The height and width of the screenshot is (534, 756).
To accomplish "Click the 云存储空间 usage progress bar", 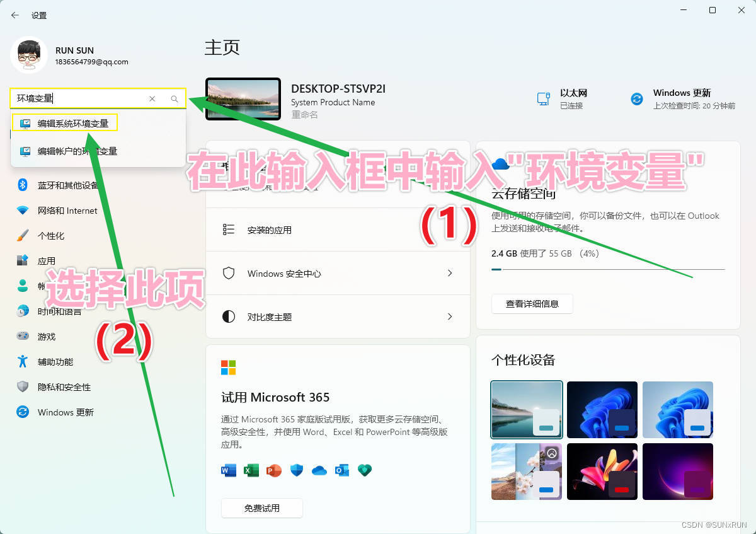I will coord(608,269).
